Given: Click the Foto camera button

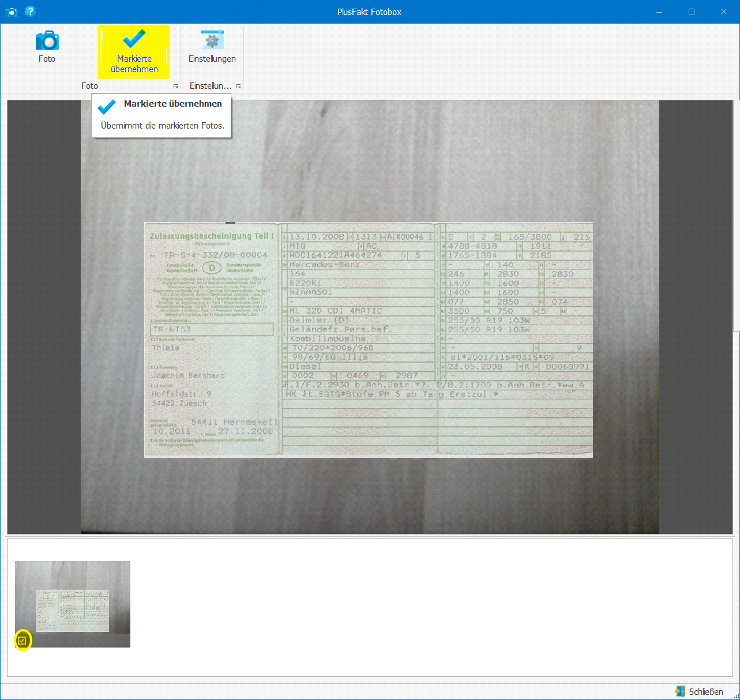Looking at the screenshot, I should click(47, 47).
